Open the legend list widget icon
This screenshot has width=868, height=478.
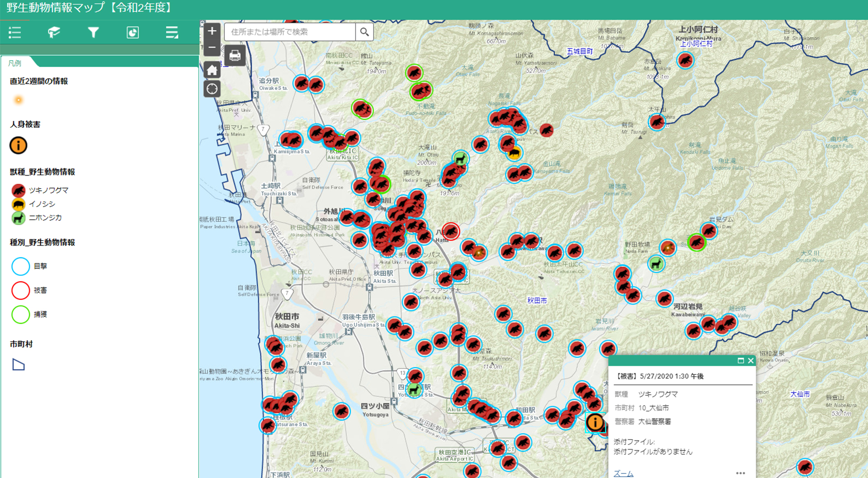pos(15,33)
